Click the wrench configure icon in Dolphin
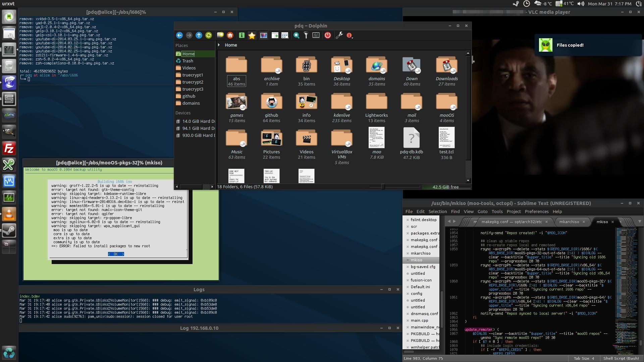 339,35
